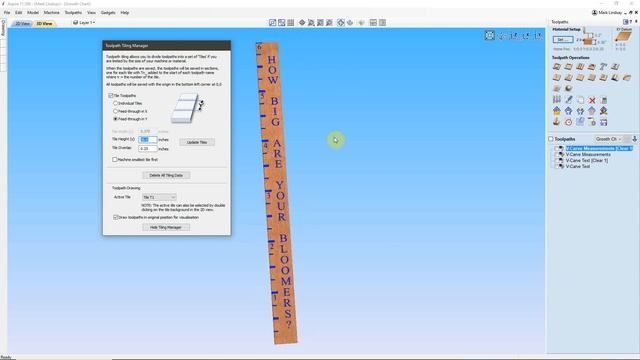
Task: Select the Individual Tiles radio button
Action: 116,103
